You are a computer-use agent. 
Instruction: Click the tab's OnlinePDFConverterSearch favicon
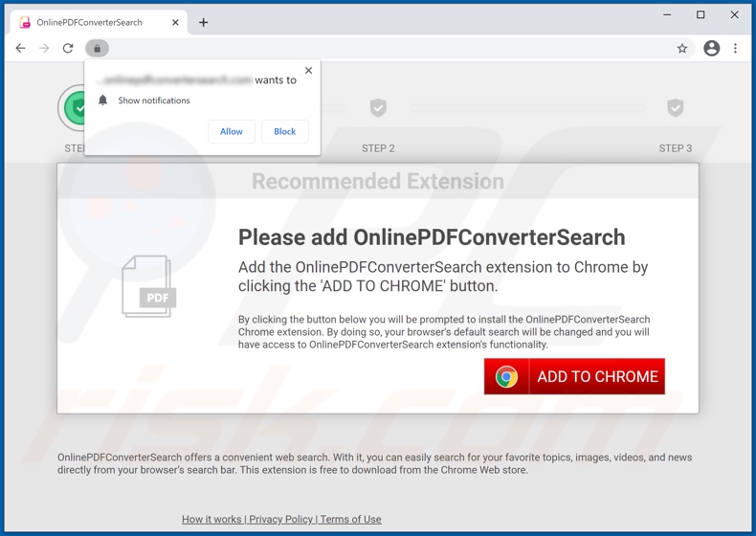click(x=25, y=22)
